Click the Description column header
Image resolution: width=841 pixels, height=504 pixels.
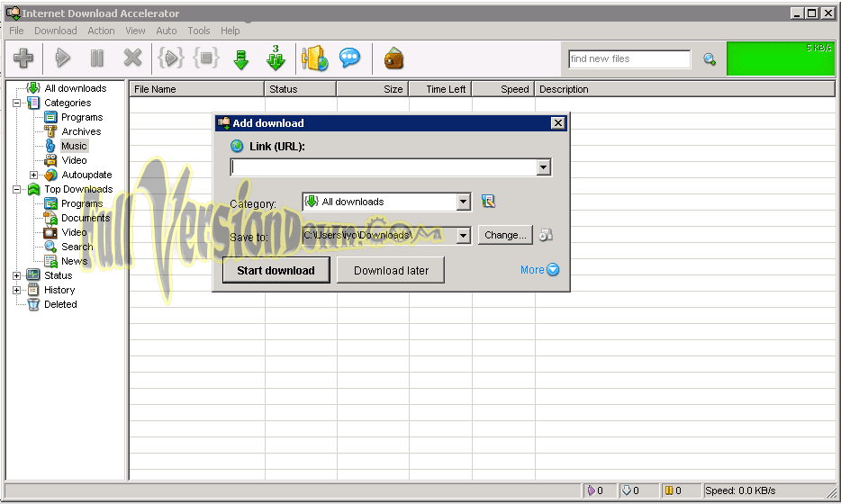point(685,89)
